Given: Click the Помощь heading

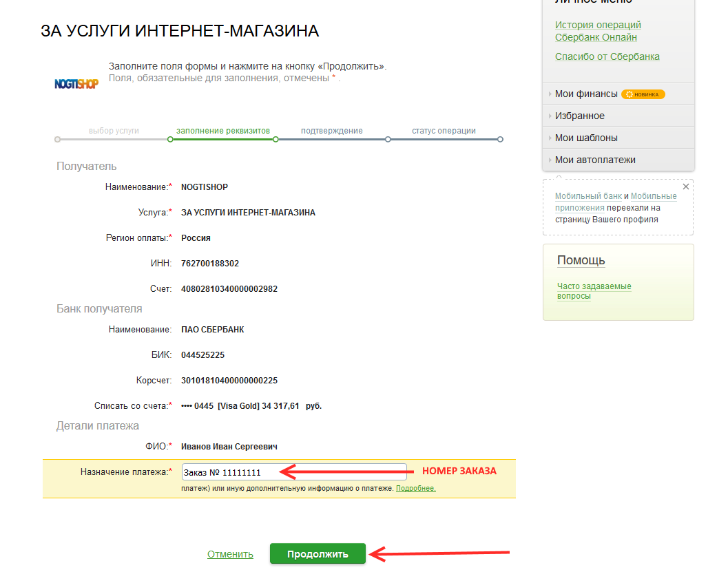Looking at the screenshot, I should pyautogui.click(x=581, y=260).
